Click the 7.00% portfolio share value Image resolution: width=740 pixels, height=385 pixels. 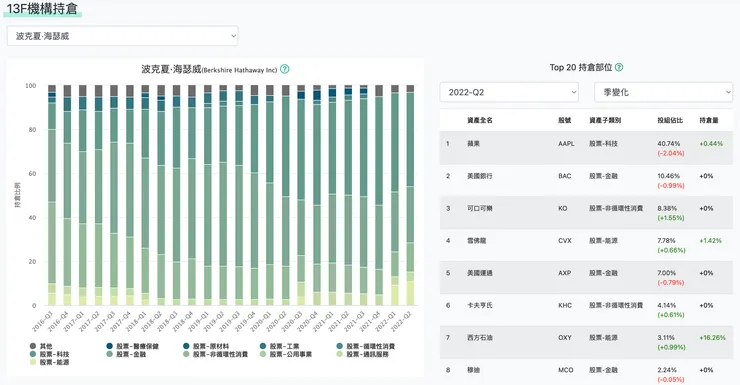[667, 273]
